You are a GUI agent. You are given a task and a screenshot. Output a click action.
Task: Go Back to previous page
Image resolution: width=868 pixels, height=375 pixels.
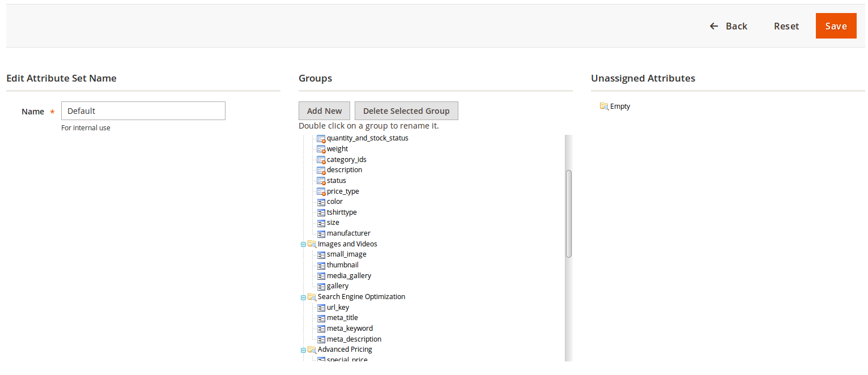tap(729, 26)
